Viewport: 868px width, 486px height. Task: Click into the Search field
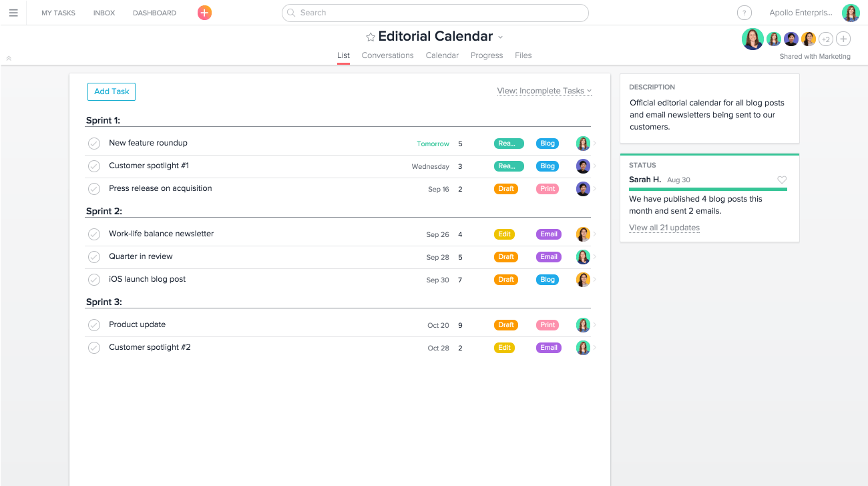tap(435, 13)
